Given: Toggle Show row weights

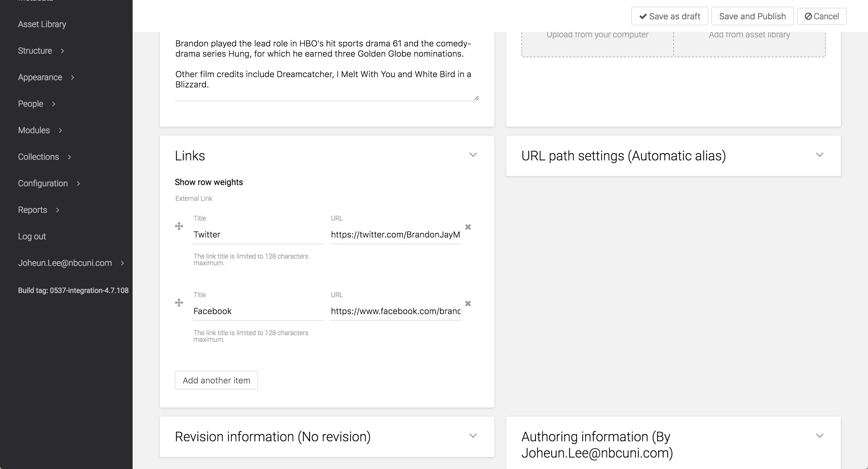Looking at the screenshot, I should pos(209,182).
